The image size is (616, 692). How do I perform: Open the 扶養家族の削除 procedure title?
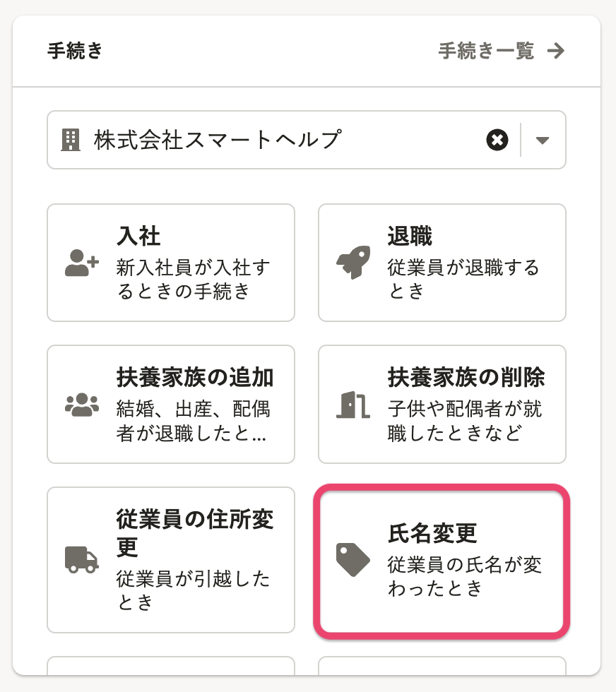[466, 377]
